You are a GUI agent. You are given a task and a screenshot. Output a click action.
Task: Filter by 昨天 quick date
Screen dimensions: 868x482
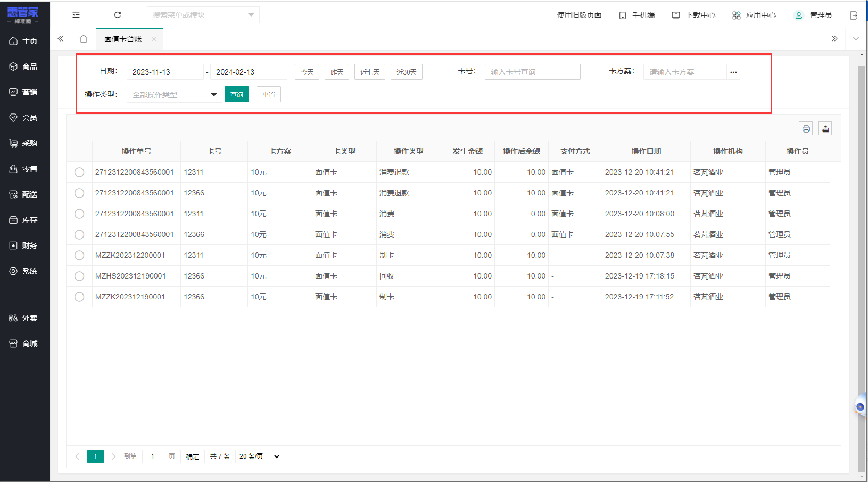click(337, 72)
